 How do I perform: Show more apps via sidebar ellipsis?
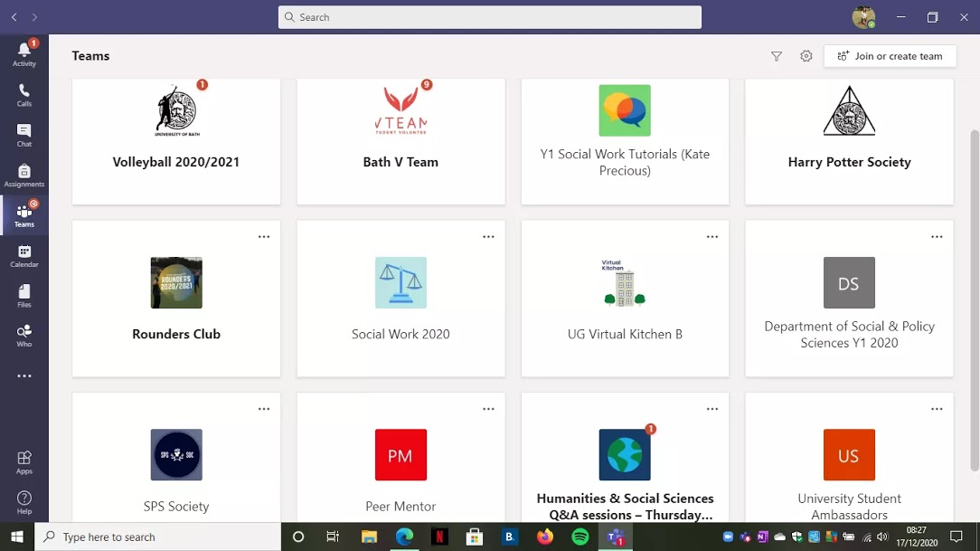[x=24, y=375]
